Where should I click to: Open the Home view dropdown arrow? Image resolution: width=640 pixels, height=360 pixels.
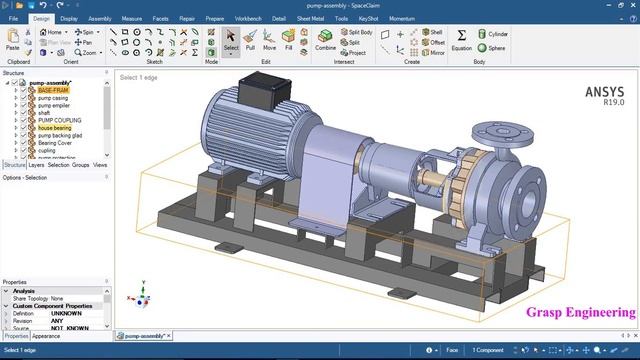(66, 32)
